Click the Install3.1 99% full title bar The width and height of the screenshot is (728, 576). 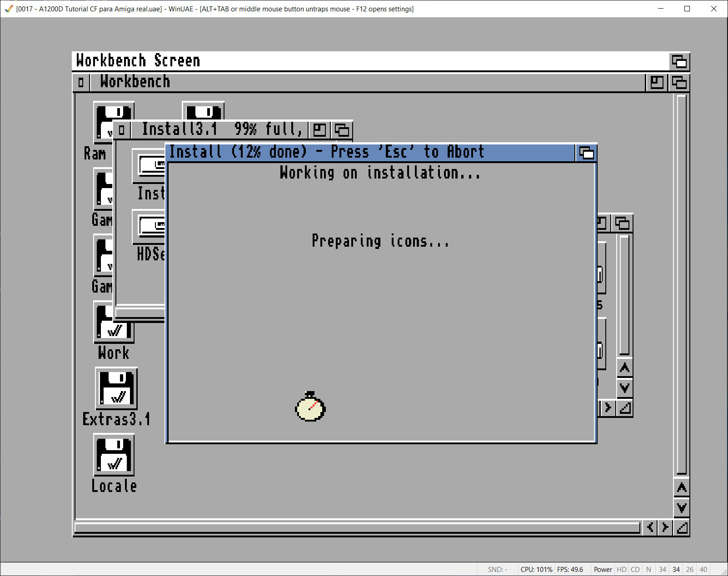coord(220,130)
